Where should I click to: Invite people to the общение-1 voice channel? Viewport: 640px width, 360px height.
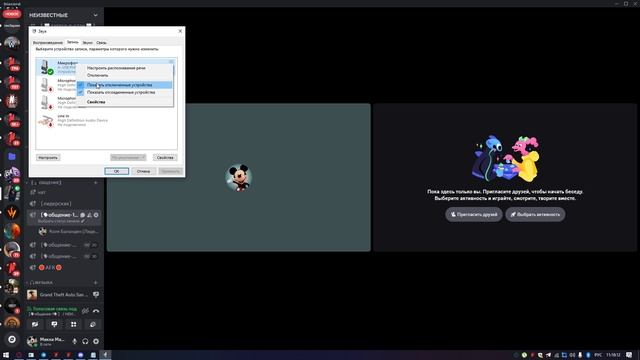point(89,215)
